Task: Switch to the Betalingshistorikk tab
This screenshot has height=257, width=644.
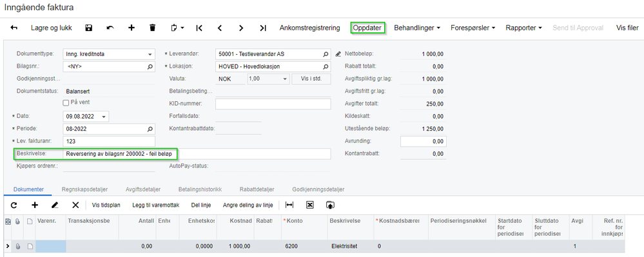Action: pos(200,189)
